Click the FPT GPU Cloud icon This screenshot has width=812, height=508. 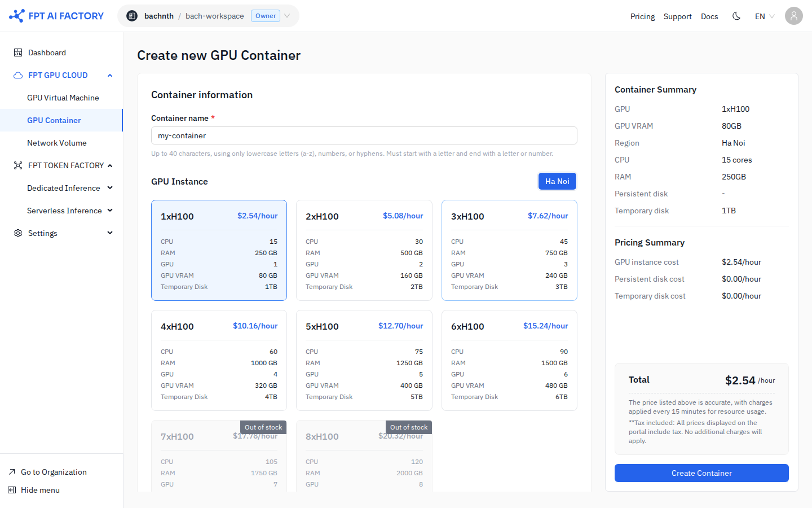pos(18,75)
